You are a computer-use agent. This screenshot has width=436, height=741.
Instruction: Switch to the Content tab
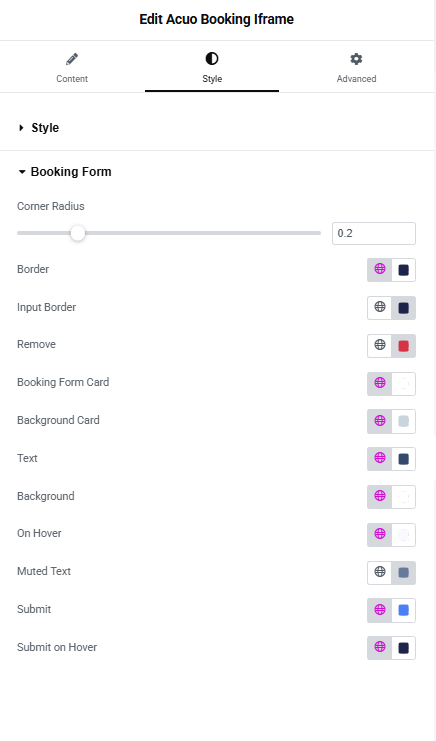(72, 67)
